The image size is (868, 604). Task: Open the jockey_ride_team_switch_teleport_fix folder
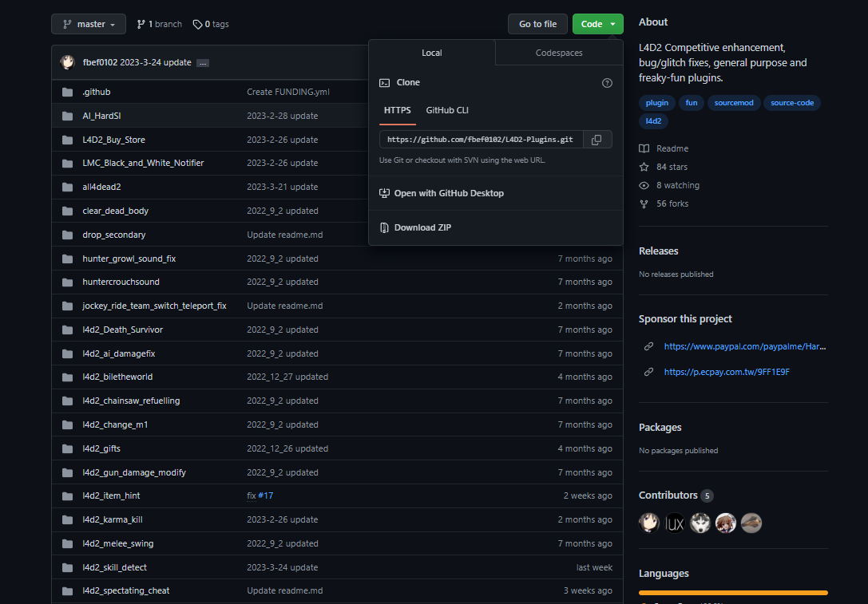tap(154, 306)
